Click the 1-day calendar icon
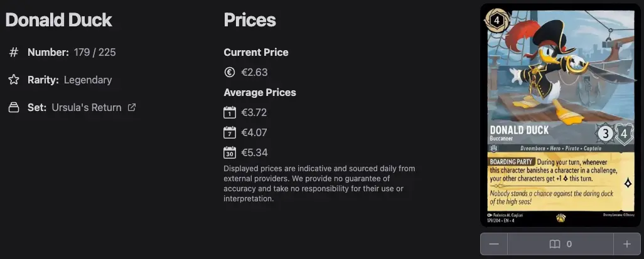644x259 pixels. coord(230,112)
